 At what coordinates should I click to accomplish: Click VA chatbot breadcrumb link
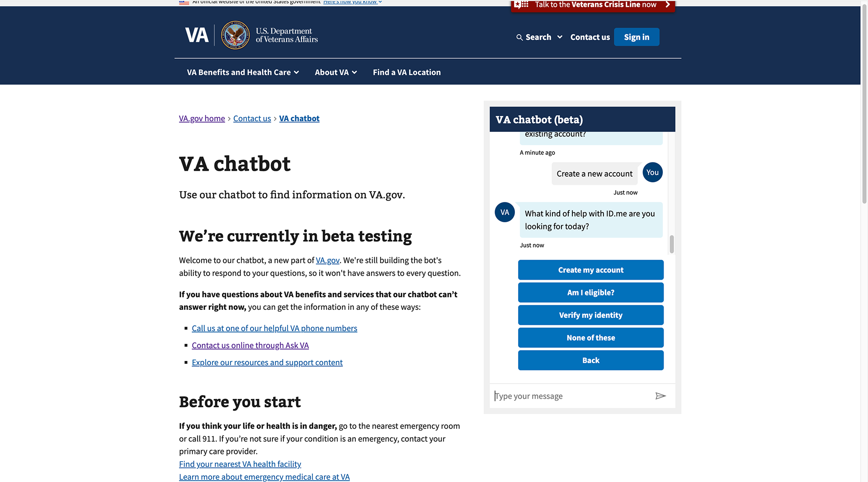click(x=299, y=118)
